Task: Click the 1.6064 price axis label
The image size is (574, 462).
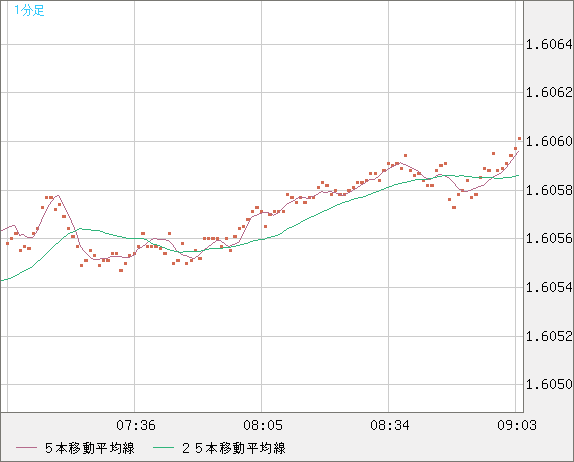Action: (549, 45)
